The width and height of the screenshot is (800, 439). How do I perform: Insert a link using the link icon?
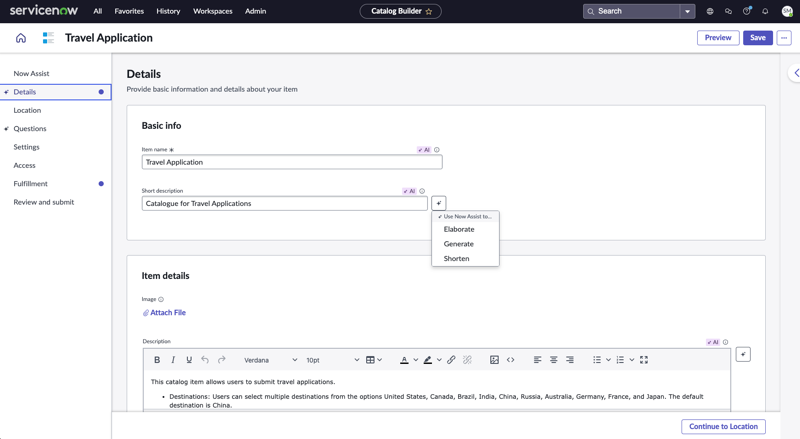pyautogui.click(x=451, y=360)
